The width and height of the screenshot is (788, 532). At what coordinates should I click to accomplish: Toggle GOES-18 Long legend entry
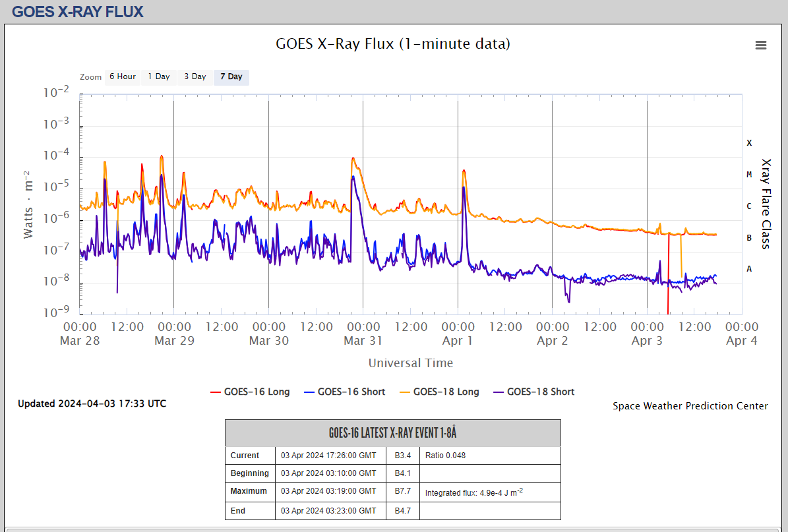[439, 392]
